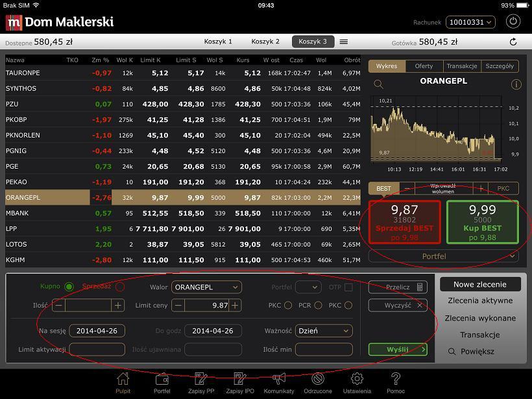532x399 pixels.
Task: Go to Pulpit in the bottom bar
Action: [x=123, y=383]
